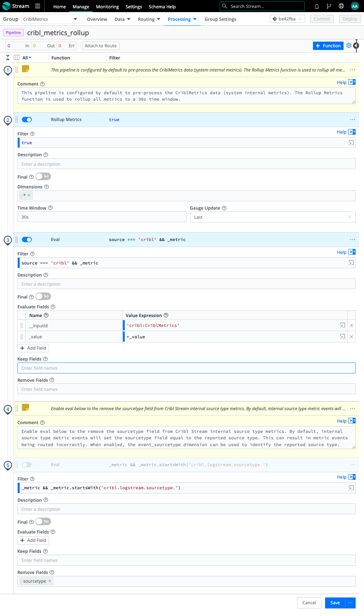Click the Rollup Metrics Description input
364x616 pixels.
tap(186, 164)
